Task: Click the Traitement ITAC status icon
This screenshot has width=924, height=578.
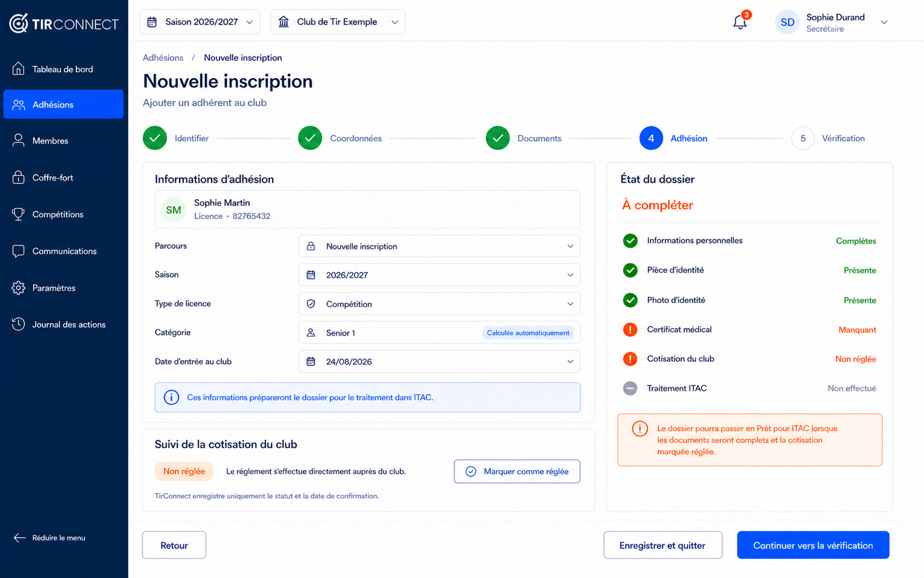Action: 630,388
